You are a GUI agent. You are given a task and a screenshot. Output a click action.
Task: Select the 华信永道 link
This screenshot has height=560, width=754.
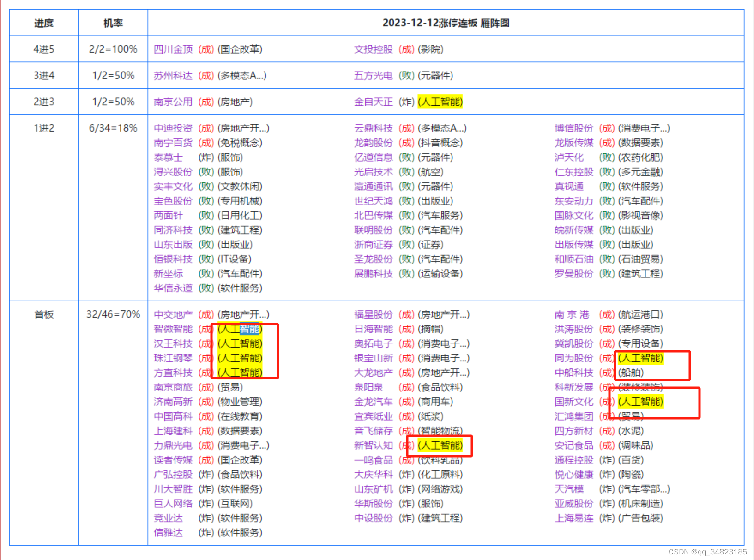coord(173,289)
